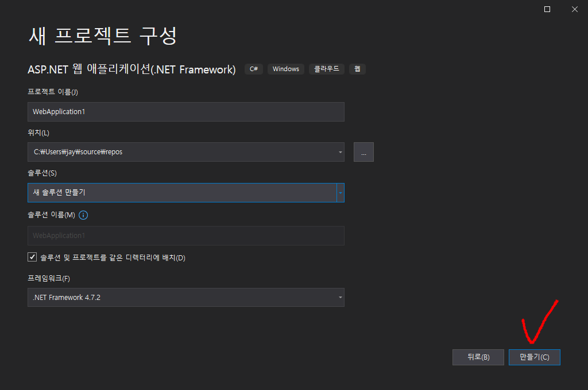588x390 pixels.
Task: Expand the solution dropdown list
Action: (340, 193)
